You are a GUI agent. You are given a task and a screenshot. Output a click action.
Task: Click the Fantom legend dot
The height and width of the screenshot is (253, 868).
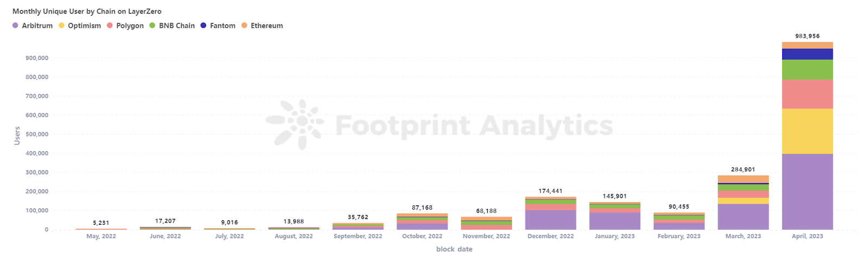pos(203,25)
